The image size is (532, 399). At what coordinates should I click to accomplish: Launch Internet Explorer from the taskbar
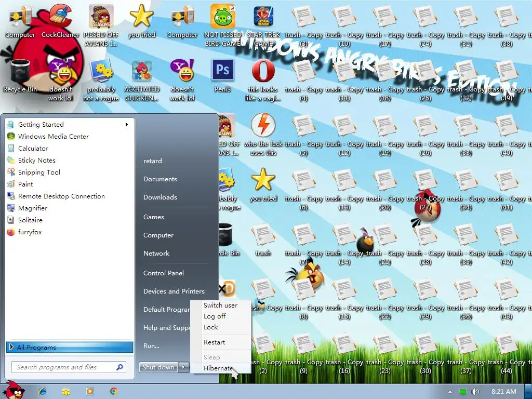pos(42,391)
